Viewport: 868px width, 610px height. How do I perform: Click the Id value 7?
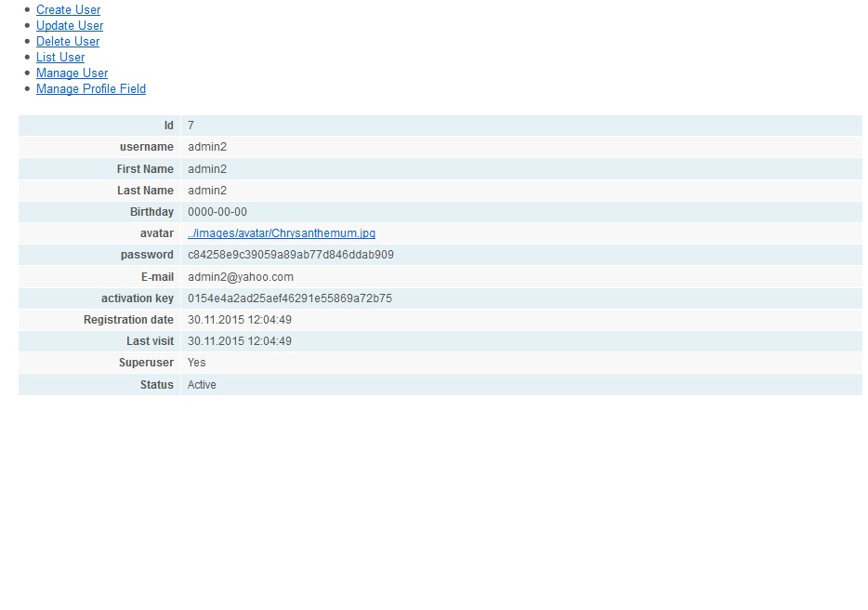(191, 126)
